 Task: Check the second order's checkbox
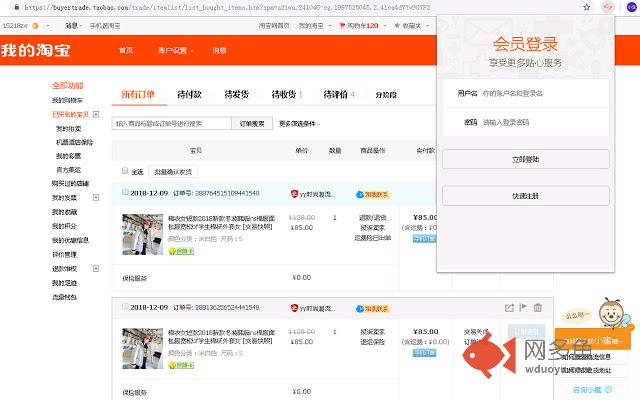[125, 307]
